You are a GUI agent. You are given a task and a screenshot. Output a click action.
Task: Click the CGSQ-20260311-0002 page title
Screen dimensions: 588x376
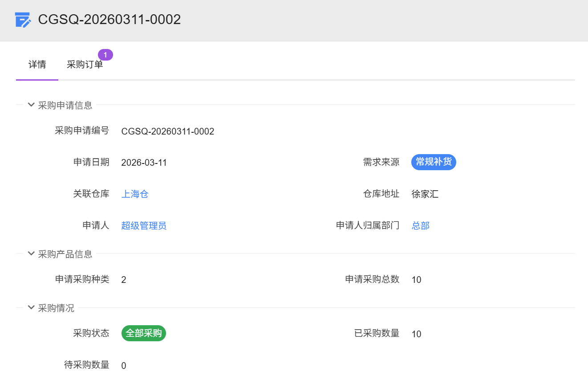(109, 20)
